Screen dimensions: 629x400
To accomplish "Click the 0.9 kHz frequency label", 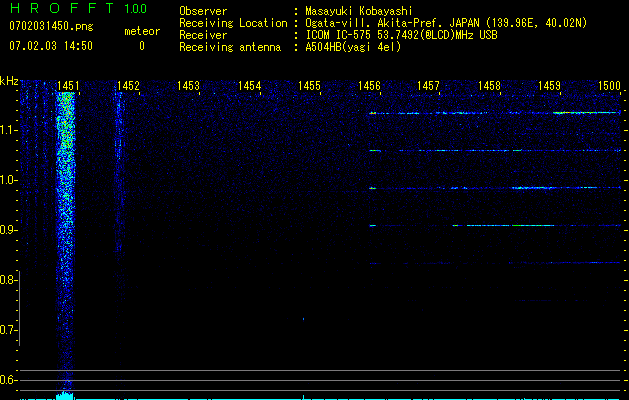I will 8,230.
